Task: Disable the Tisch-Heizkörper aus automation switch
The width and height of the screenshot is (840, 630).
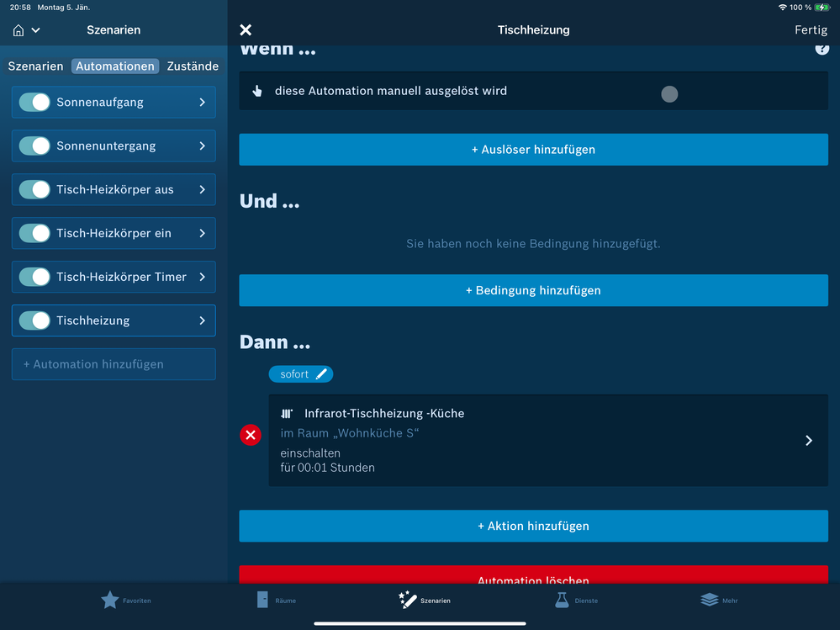Action: point(34,189)
